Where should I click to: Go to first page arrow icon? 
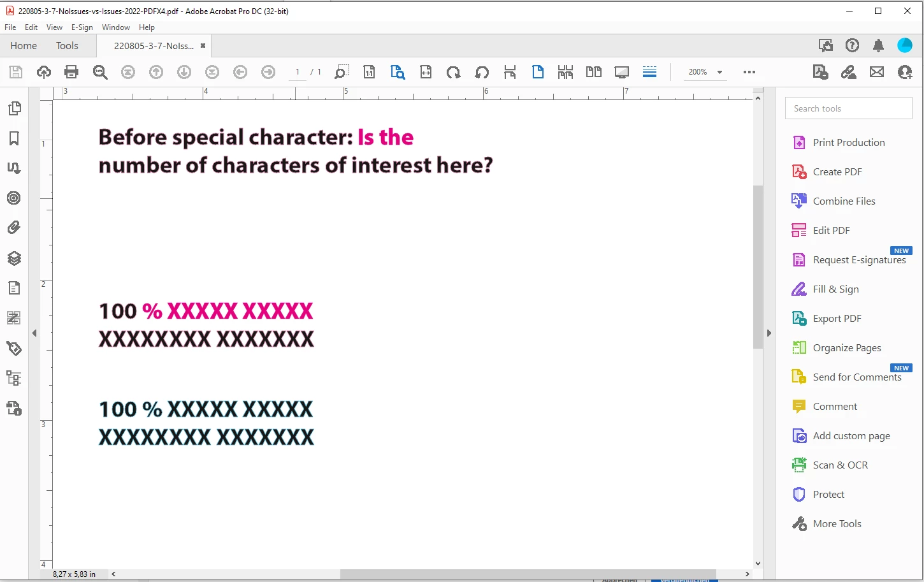(128, 72)
